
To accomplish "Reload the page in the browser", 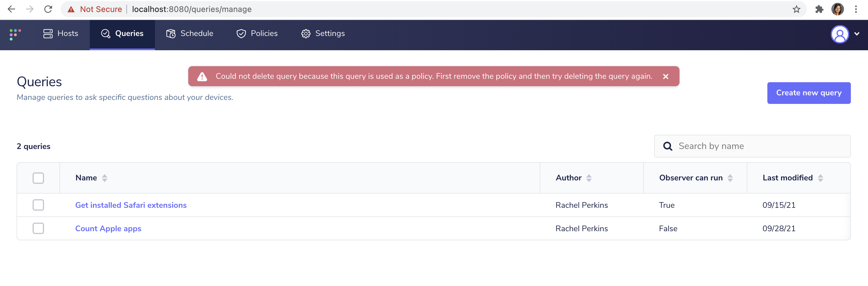I will point(48,9).
